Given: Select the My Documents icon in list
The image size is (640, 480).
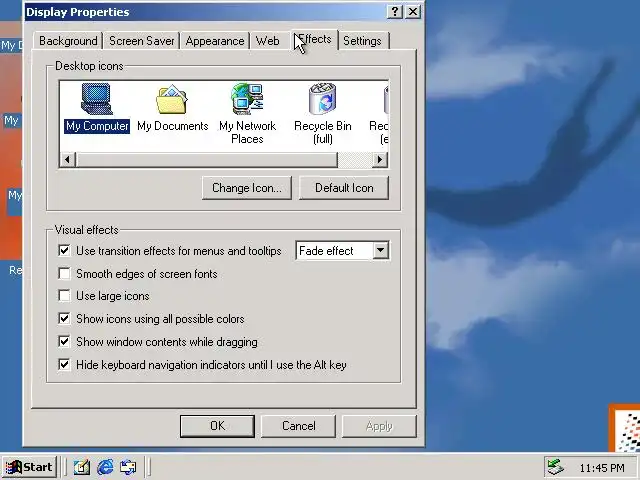Looking at the screenshot, I should click(172, 108).
